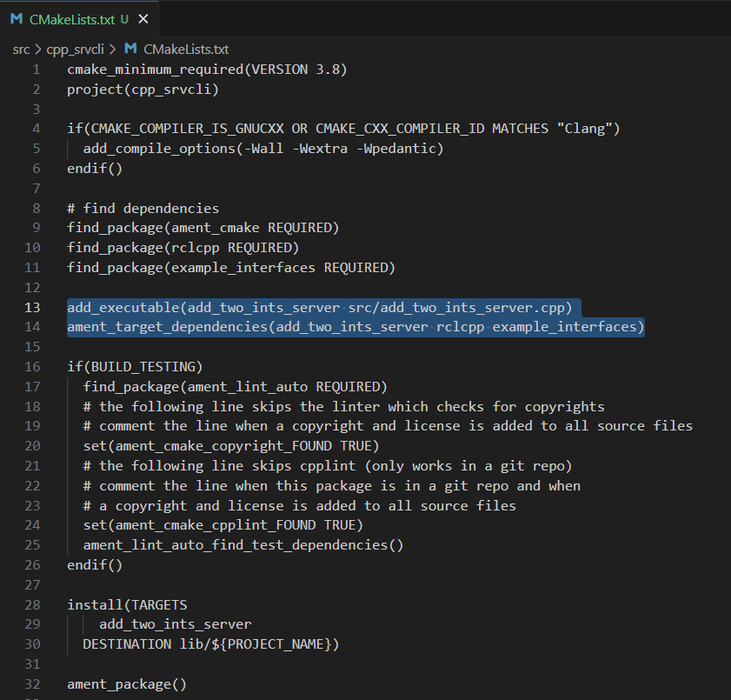Click the 'if(BUILD_TESTING)' line

click(x=135, y=367)
